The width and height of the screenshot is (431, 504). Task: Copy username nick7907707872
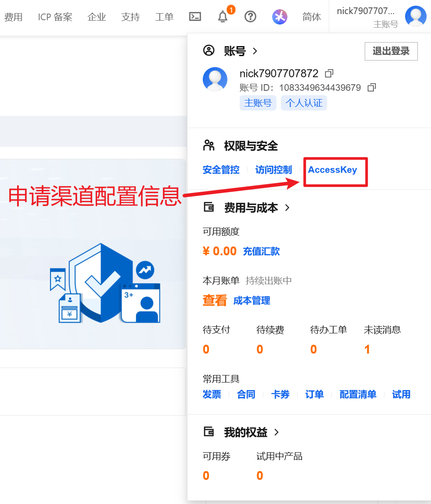click(x=329, y=73)
